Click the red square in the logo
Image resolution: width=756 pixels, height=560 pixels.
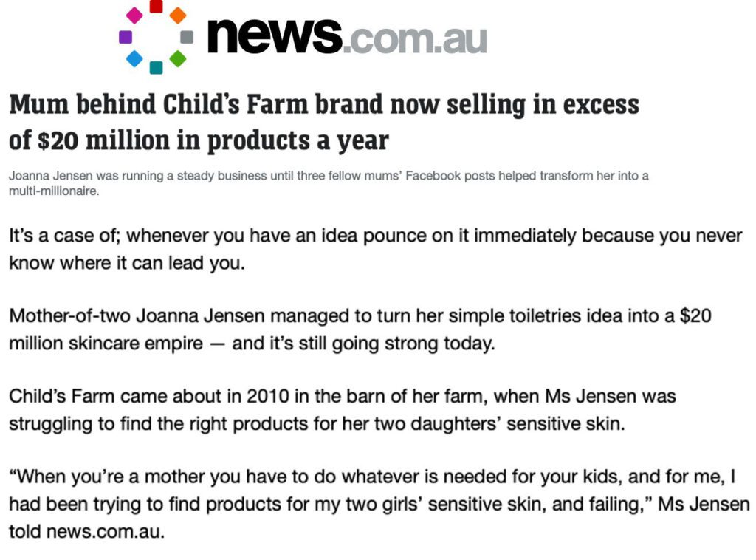click(x=156, y=6)
